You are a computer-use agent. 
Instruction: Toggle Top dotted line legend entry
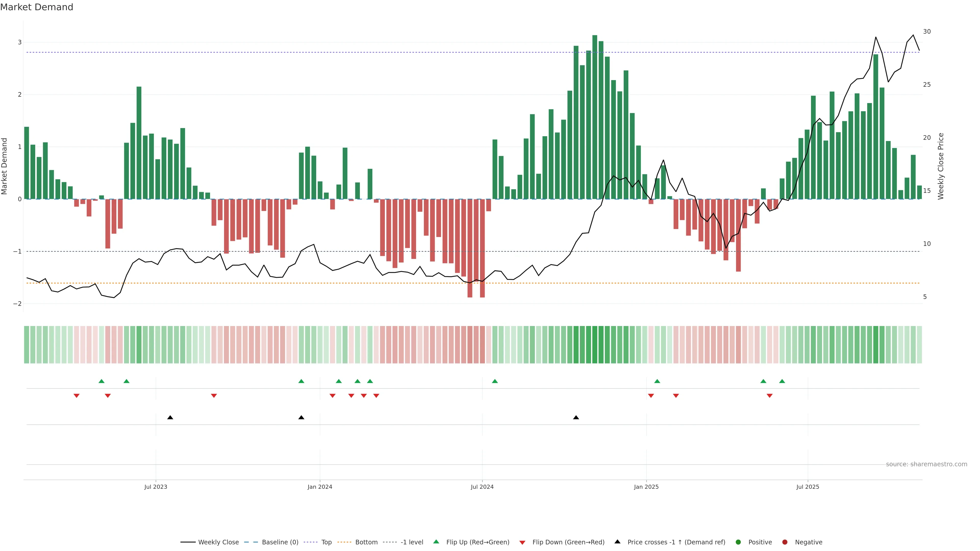point(326,542)
